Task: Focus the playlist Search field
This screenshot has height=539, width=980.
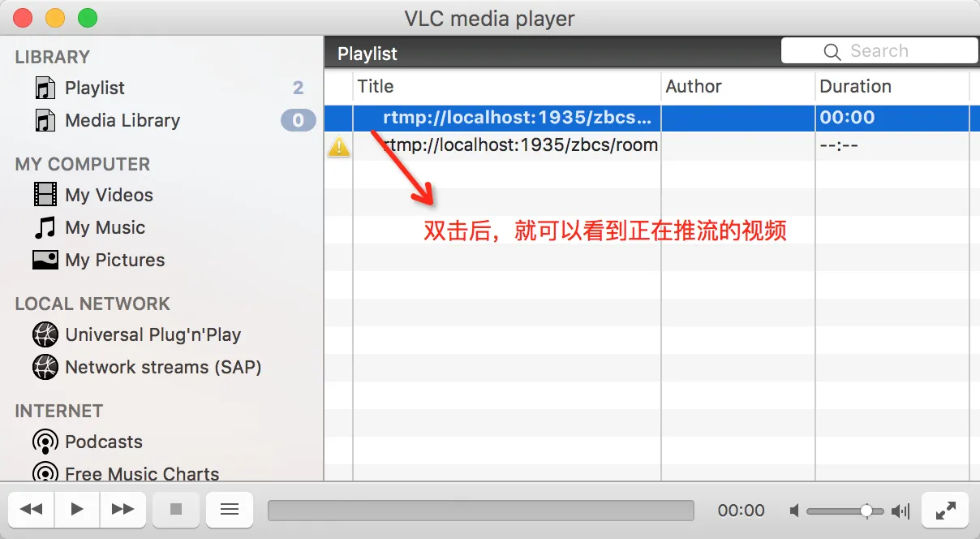Action: point(879,51)
